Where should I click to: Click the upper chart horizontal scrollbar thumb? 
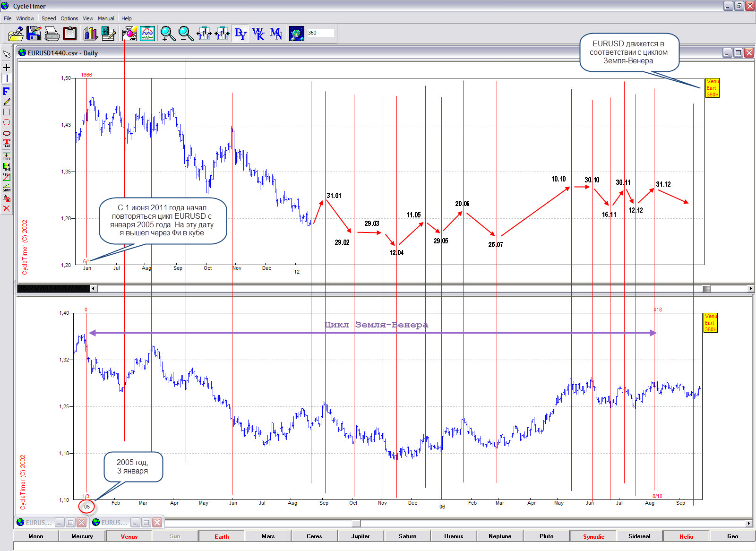click(706, 289)
